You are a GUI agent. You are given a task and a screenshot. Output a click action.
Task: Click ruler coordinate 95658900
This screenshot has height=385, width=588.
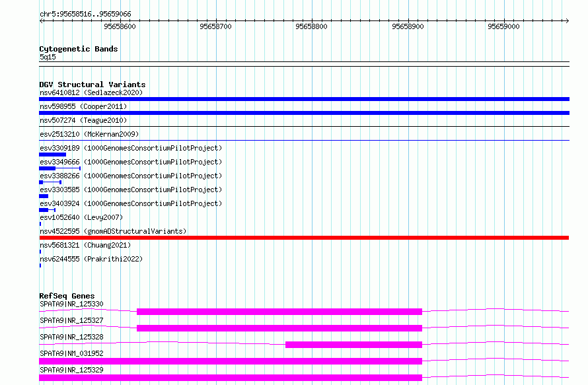408,26
